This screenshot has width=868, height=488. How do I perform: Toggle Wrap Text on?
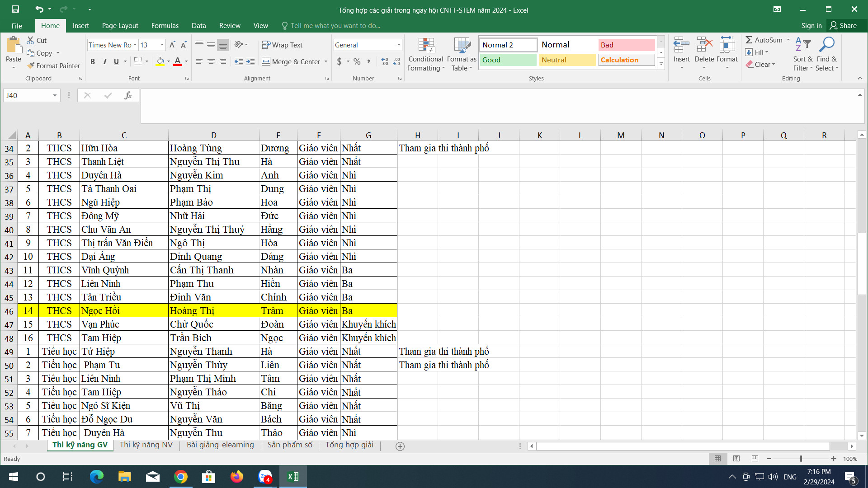[282, 45]
